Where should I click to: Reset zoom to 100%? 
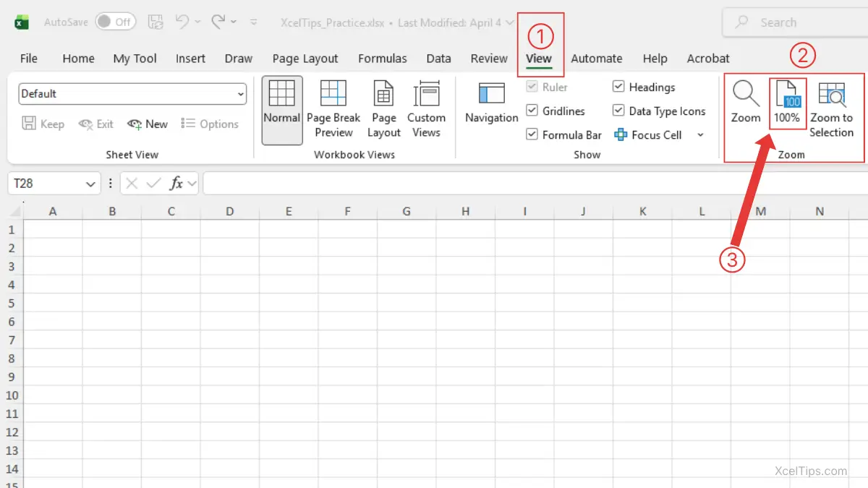pos(787,94)
